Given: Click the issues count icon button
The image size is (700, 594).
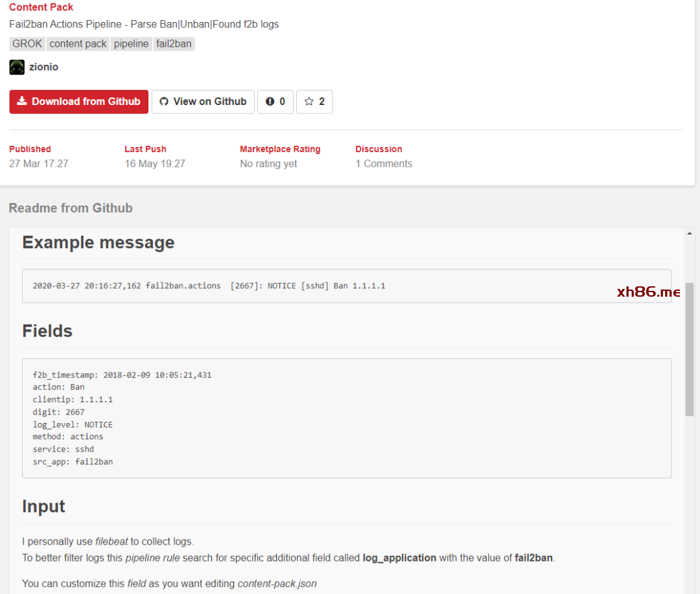Looking at the screenshot, I should coord(275,102).
